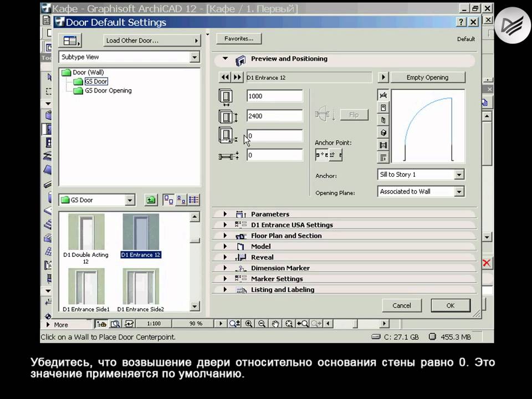Expand the Reveal panel

[x=224, y=257]
